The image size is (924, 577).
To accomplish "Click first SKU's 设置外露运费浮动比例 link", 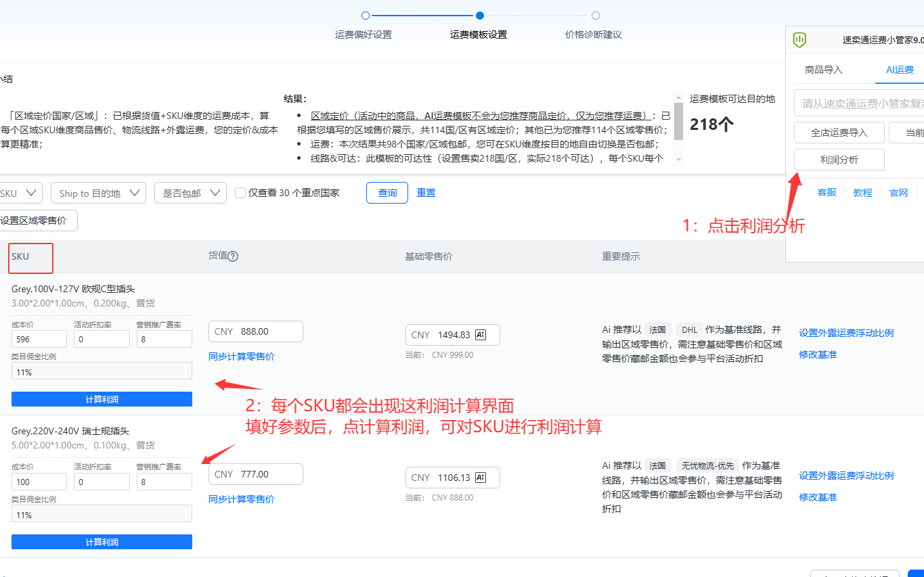I will (846, 333).
